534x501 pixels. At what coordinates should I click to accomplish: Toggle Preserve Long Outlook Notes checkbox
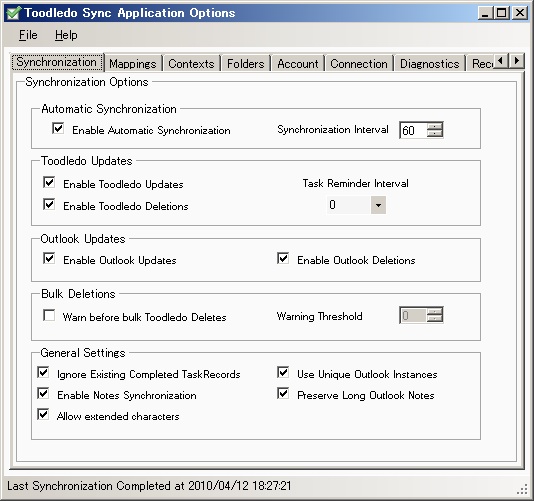click(x=283, y=393)
